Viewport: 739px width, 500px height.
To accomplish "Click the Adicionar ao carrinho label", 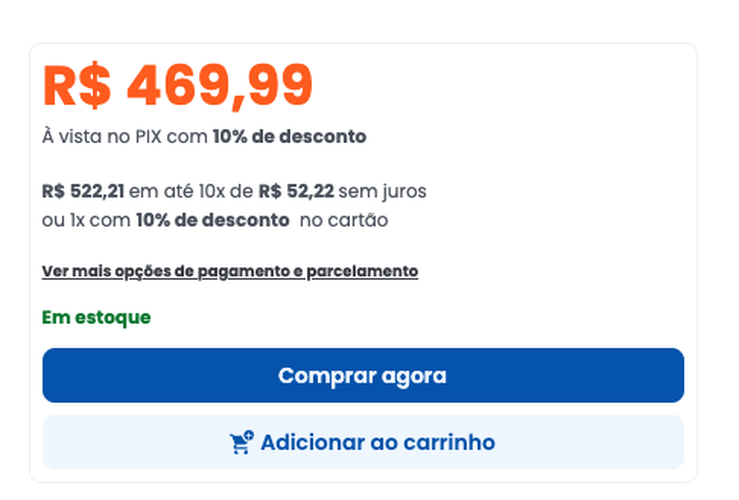I will 377,442.
